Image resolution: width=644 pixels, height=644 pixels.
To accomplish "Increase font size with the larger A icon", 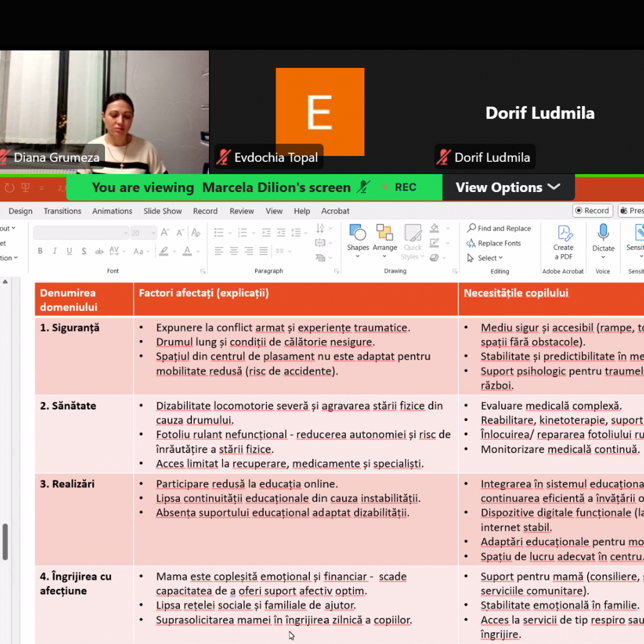I will point(165,233).
